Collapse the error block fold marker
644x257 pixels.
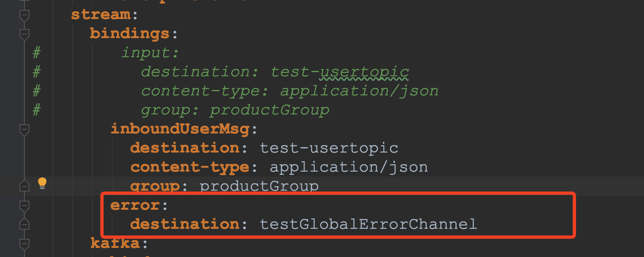(24, 206)
